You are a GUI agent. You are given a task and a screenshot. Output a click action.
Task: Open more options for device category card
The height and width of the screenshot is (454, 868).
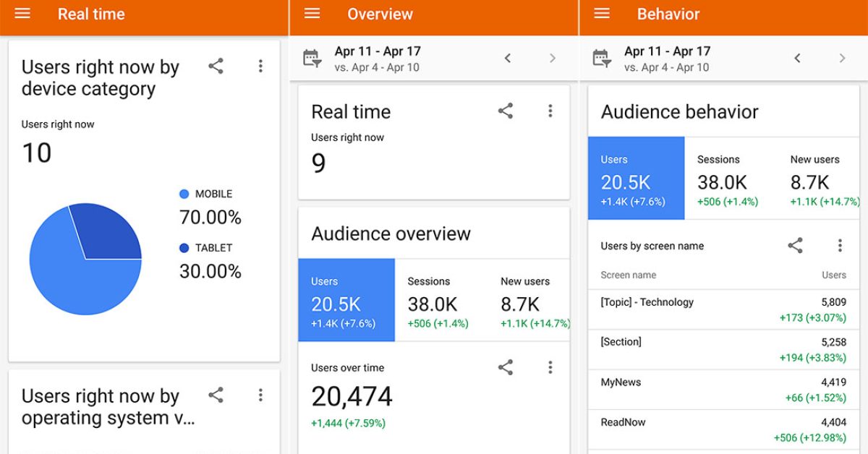pyautogui.click(x=260, y=67)
